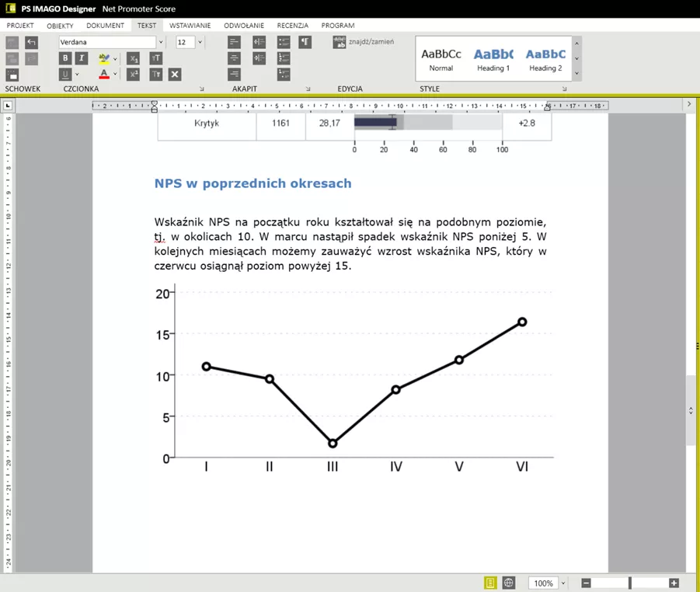
Task: Expand the font size 12 dropdown
Action: click(x=200, y=43)
